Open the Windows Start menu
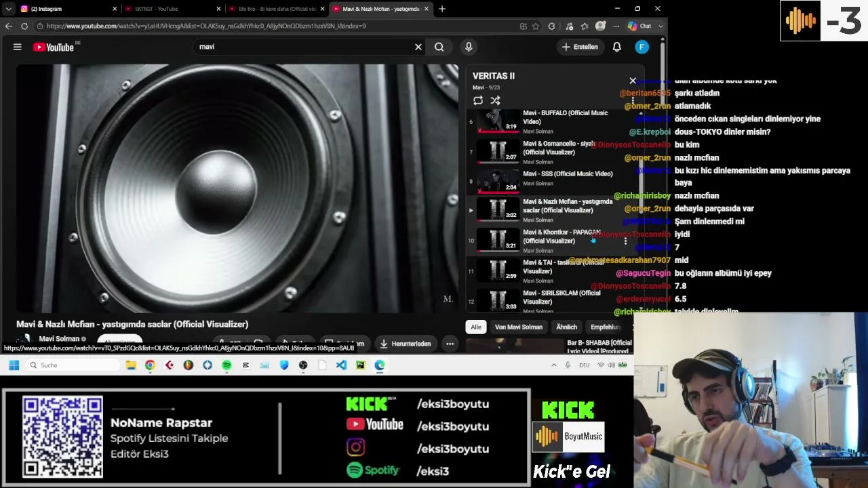The height and width of the screenshot is (488, 868). pos(14,365)
